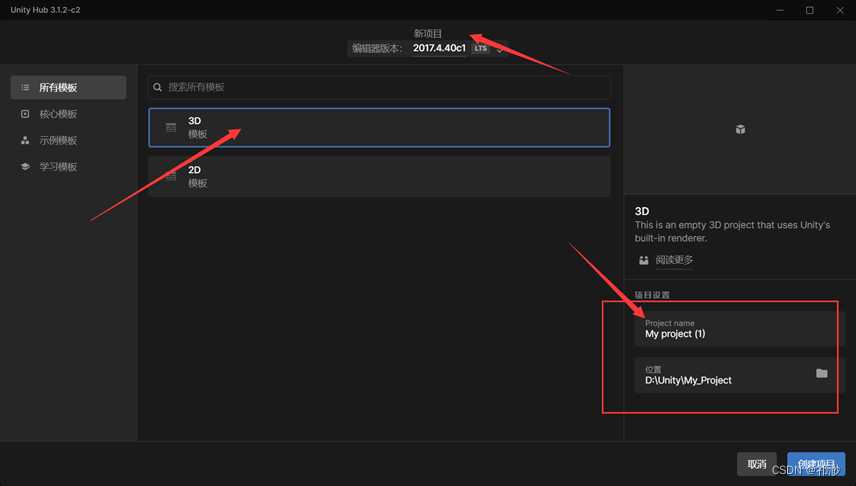Image resolution: width=856 pixels, height=486 pixels.
Task: Click the square icon beside 核心模板
Action: tap(25, 114)
